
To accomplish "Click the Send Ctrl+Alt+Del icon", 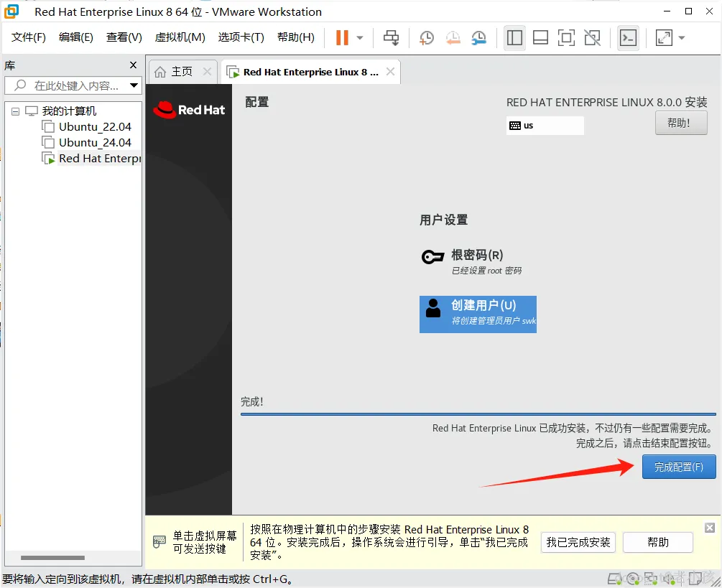I will pos(392,38).
